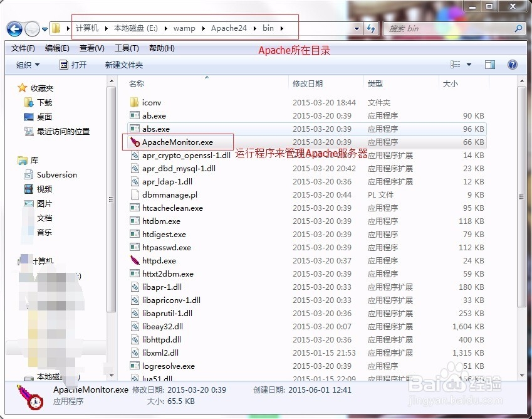
Task: Click the Back navigation arrow button
Action: coord(14,29)
